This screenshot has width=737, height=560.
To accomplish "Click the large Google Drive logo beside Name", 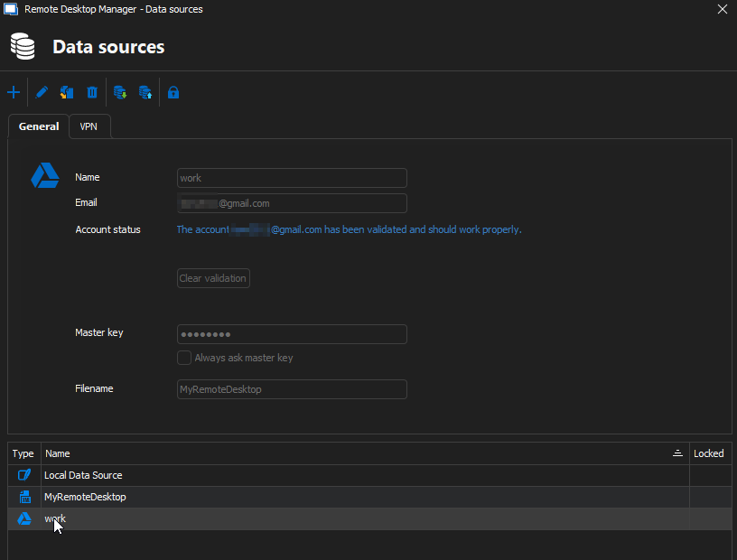I will pos(45,175).
